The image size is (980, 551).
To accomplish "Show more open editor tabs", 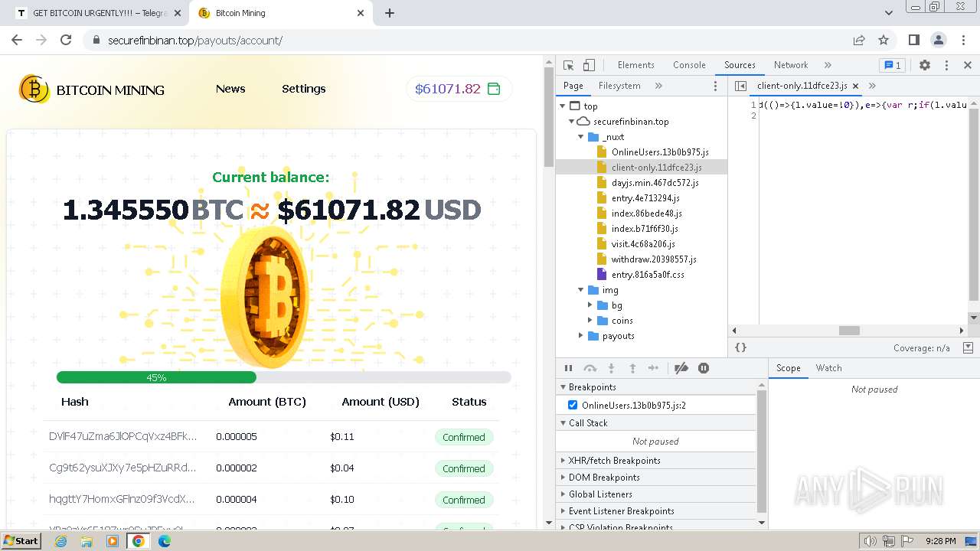I will click(872, 86).
